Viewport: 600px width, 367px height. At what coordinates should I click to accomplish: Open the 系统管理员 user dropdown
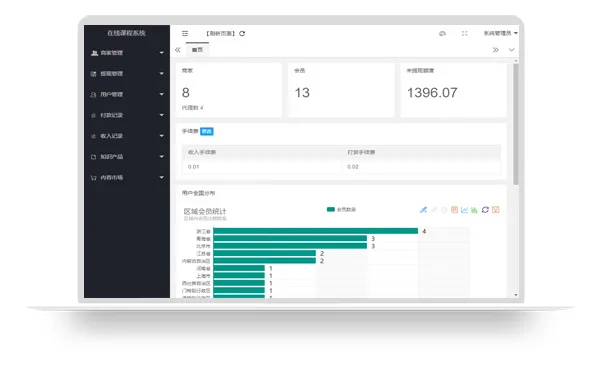(x=501, y=34)
